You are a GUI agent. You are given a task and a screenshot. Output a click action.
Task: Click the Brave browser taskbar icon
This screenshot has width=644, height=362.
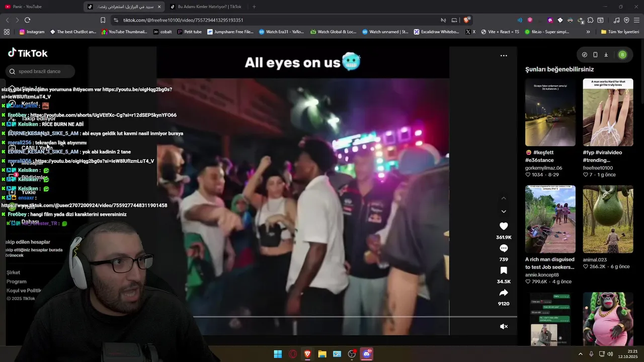click(x=307, y=354)
